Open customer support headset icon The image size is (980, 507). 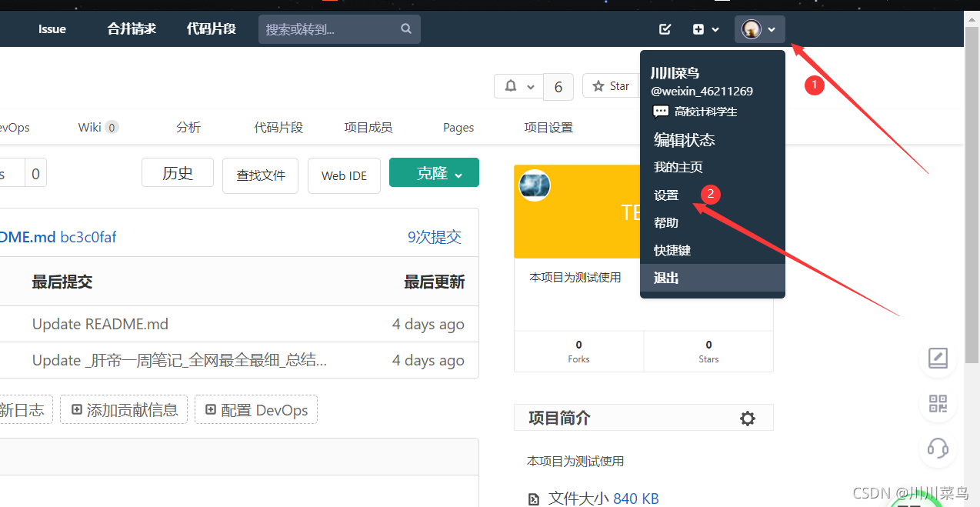[x=938, y=448]
